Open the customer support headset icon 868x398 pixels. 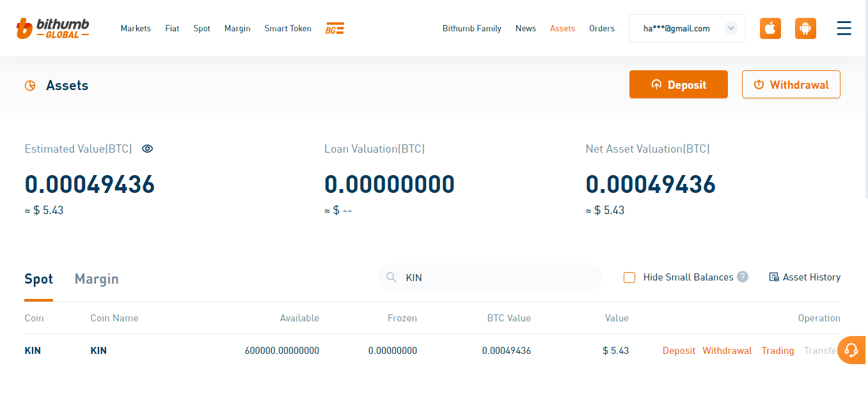click(x=851, y=350)
